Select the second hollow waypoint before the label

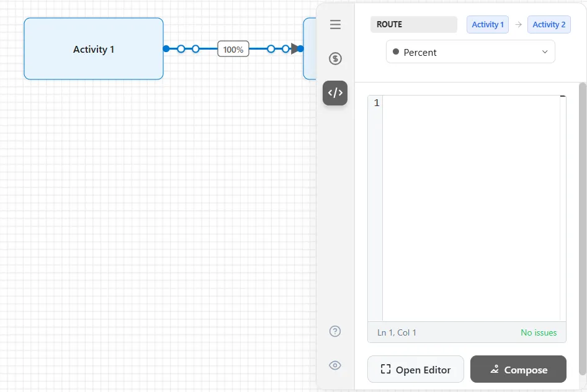(195, 48)
